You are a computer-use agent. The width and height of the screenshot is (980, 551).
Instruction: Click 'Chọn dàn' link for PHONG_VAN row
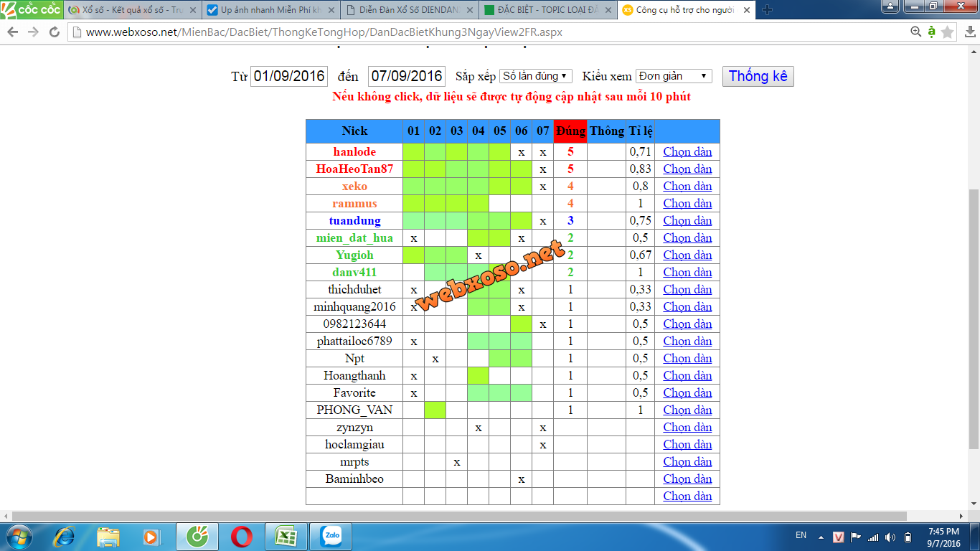687,410
